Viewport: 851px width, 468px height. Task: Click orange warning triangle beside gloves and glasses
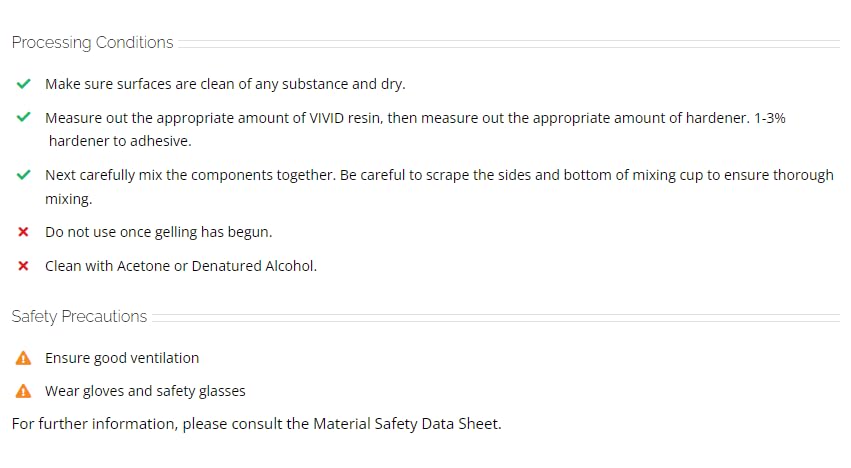(x=23, y=391)
